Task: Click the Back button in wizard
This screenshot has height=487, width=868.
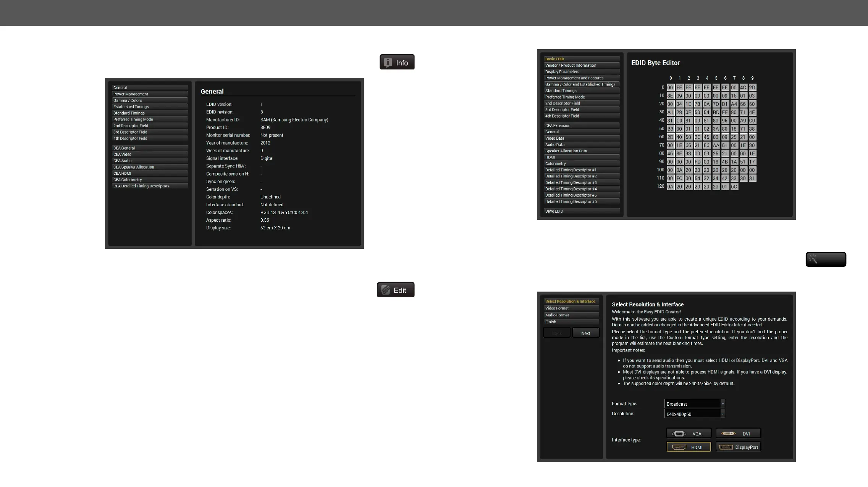Action: pyautogui.click(x=557, y=333)
